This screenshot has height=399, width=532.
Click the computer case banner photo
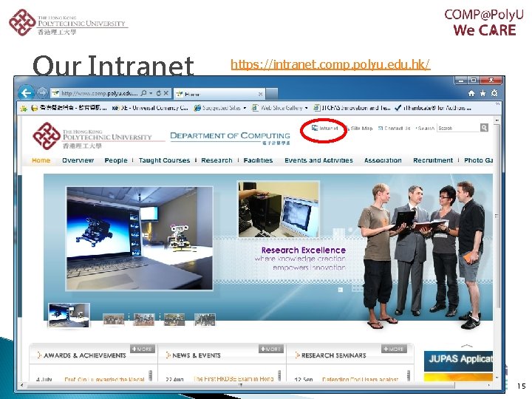(x=279, y=209)
